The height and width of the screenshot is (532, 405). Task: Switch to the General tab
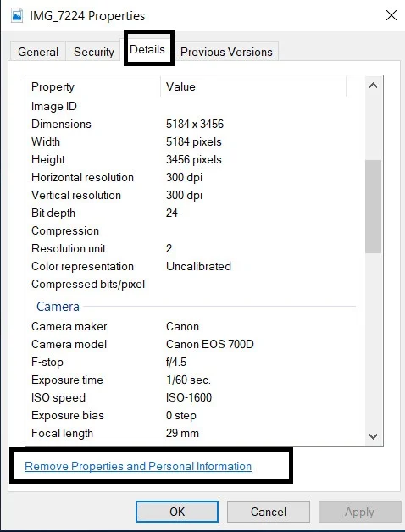(x=38, y=52)
